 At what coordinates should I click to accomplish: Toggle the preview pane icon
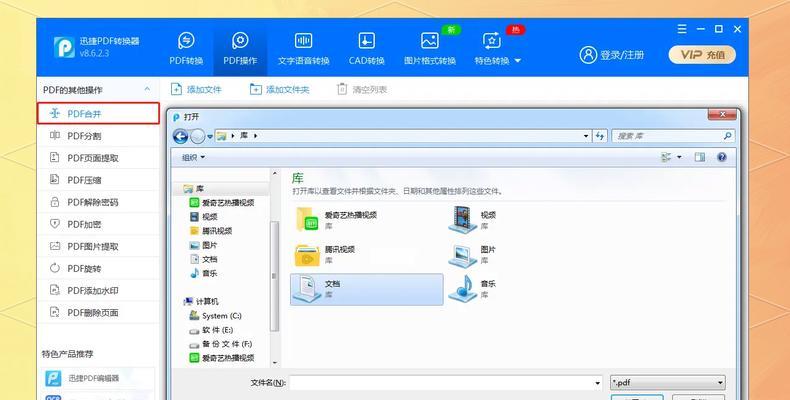(700, 158)
